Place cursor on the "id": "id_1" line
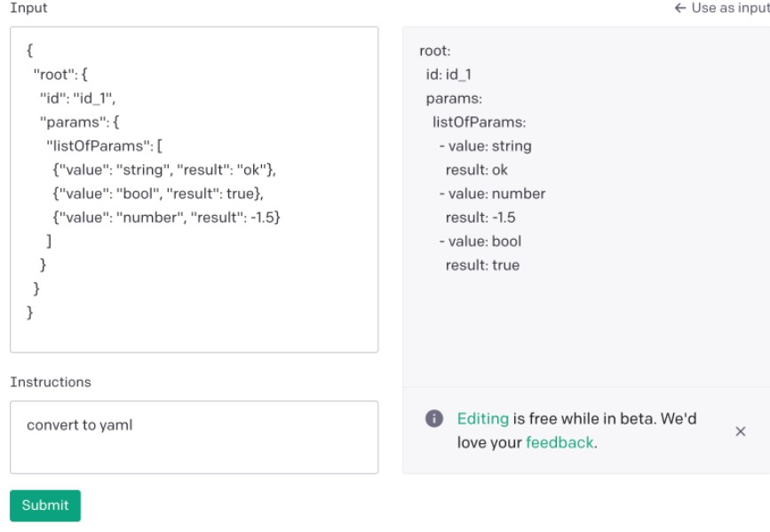 pyautogui.click(x=77, y=99)
